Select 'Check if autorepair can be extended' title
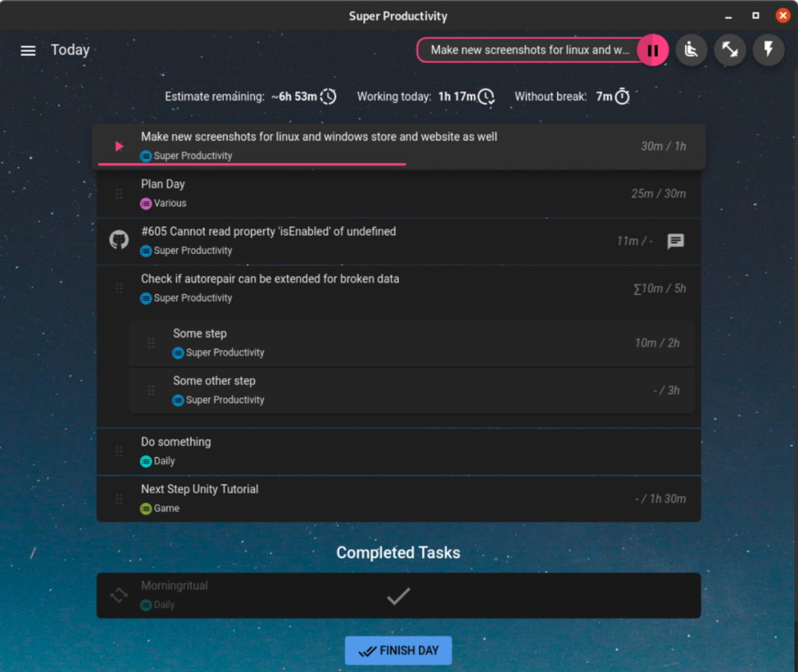 [x=270, y=279]
